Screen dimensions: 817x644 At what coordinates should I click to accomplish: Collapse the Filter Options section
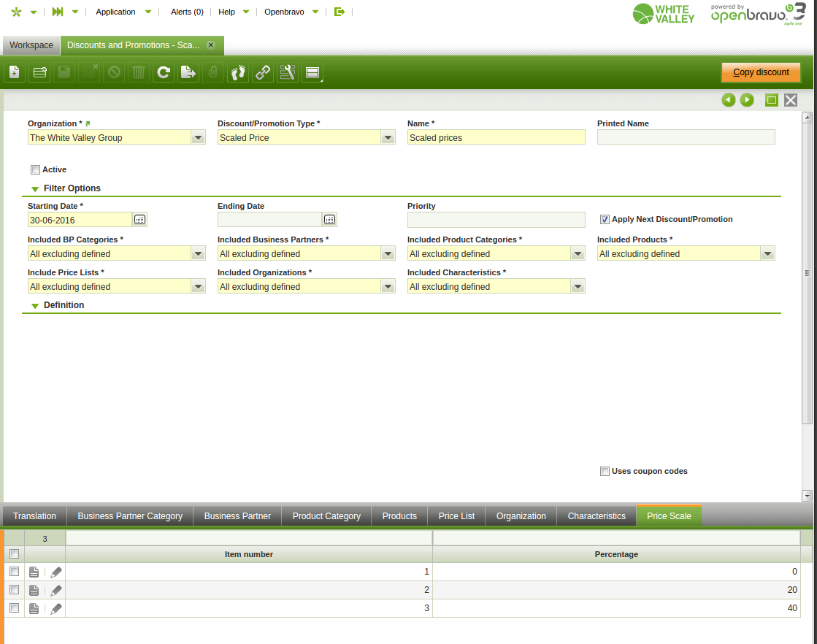(35, 189)
